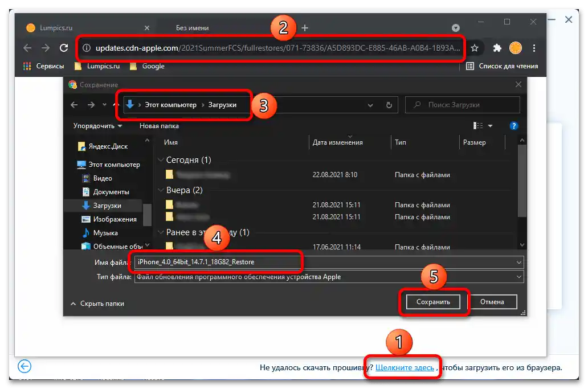This screenshot has height=389, width=588.
Task: Switch to the Lumpics.ru tab
Action: coord(88,28)
